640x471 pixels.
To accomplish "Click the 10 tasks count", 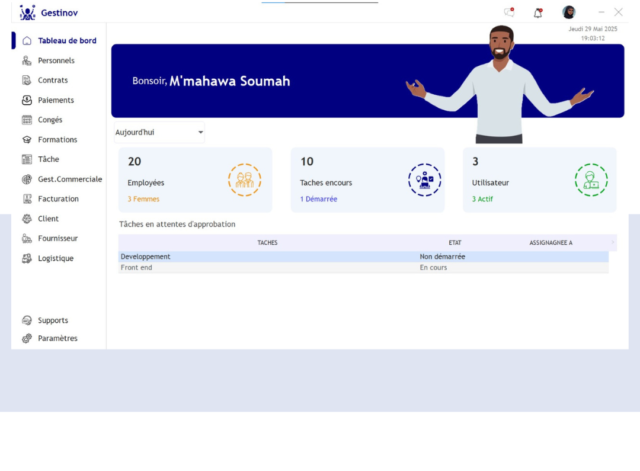I will [x=307, y=162].
